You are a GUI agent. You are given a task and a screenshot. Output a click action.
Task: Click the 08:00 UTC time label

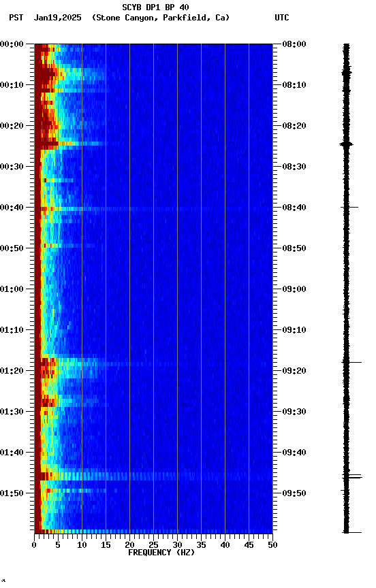coord(294,44)
